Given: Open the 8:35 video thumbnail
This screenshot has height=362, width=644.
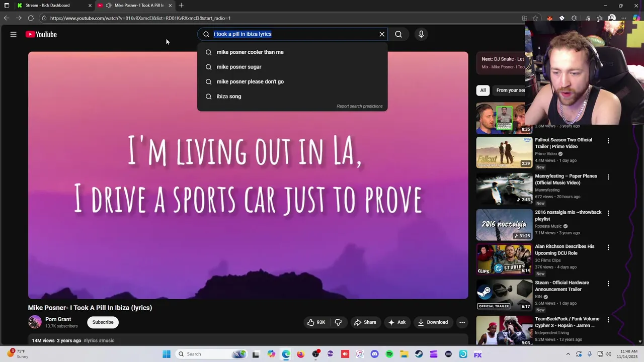Looking at the screenshot, I should click(501, 118).
